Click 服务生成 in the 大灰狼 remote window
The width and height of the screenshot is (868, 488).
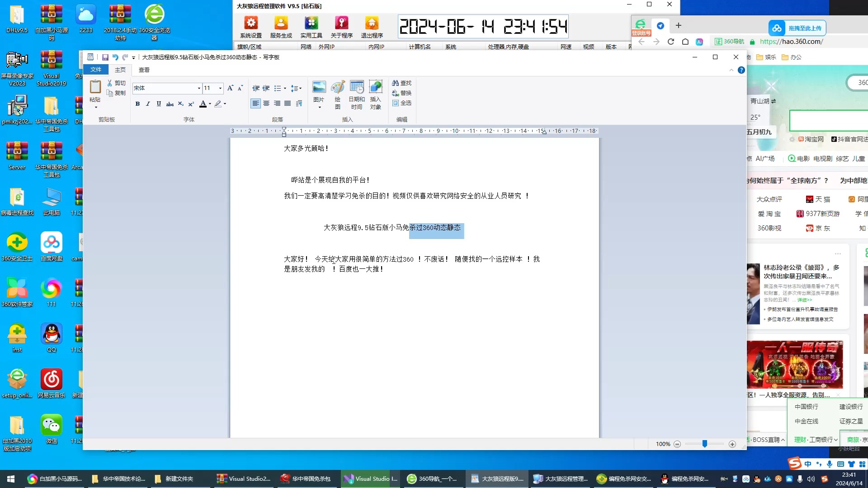click(x=281, y=27)
